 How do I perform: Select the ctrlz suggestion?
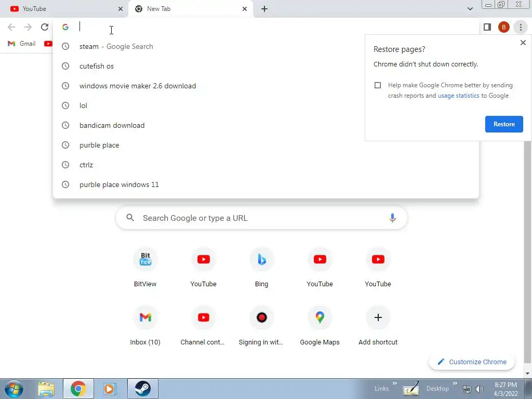[x=266, y=165]
